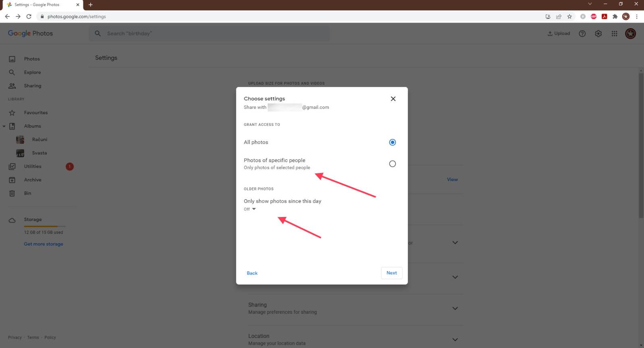This screenshot has width=644, height=348.
Task: Collapse the Albums tree arrow
Action: click(4, 126)
